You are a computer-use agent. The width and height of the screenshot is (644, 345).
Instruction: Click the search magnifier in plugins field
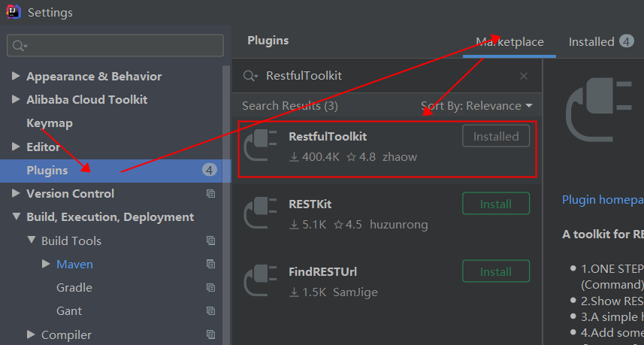250,76
